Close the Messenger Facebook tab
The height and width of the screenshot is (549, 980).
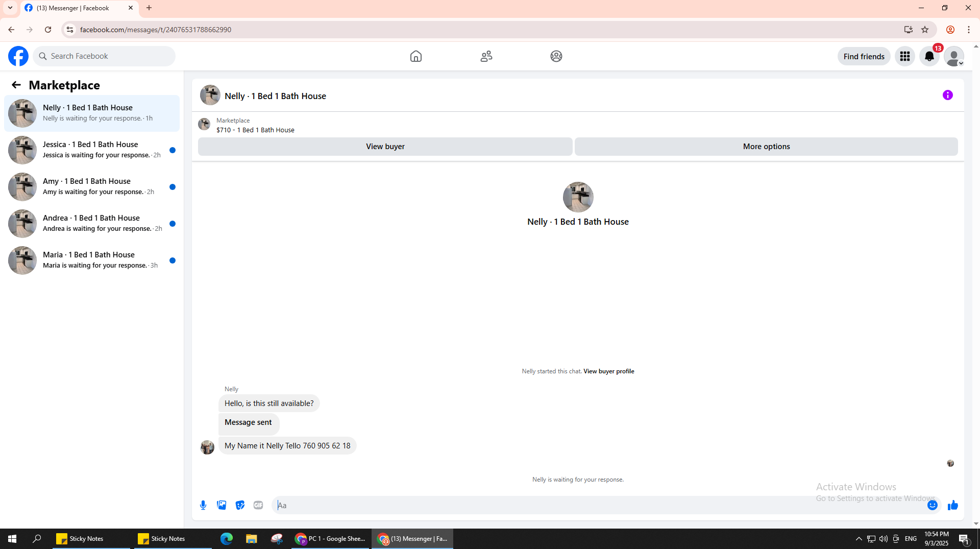coord(131,8)
